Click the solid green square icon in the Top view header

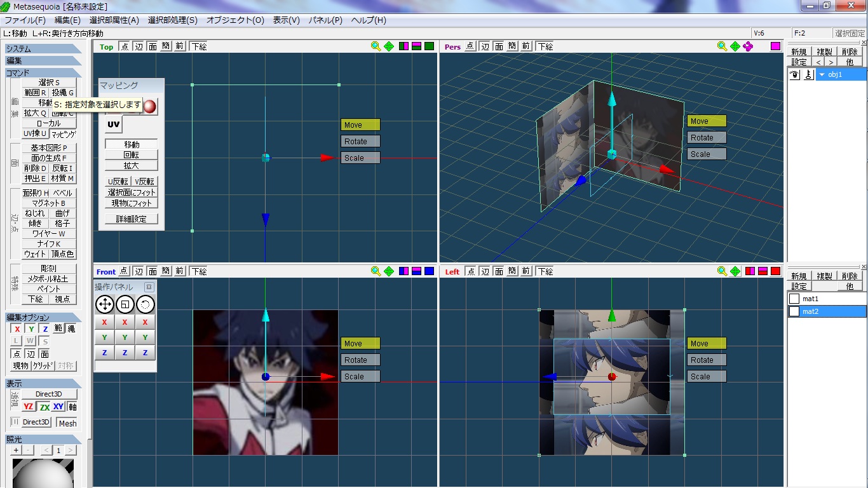click(429, 46)
